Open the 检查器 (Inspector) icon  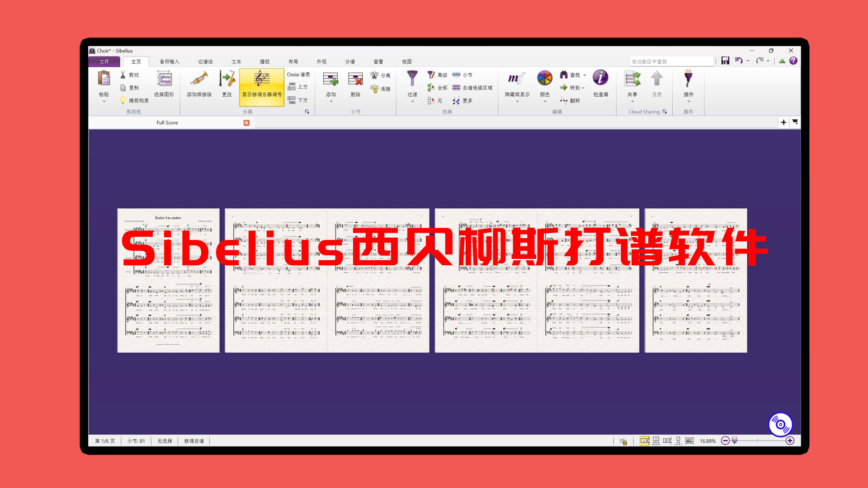pyautogui.click(x=600, y=78)
